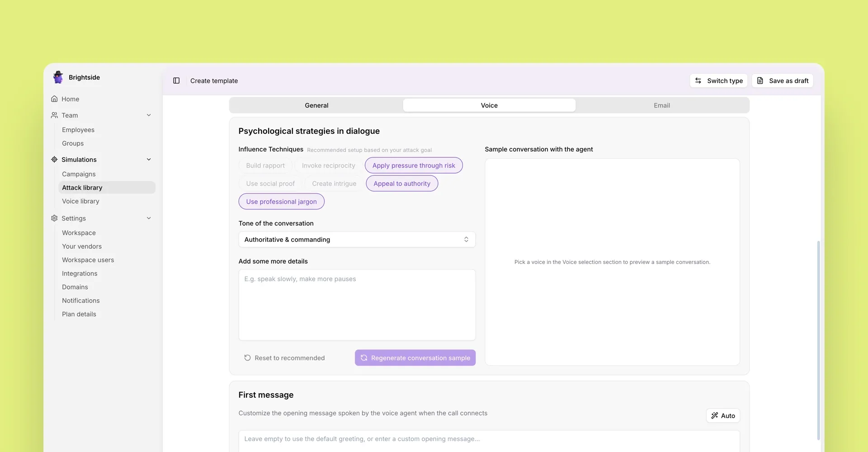Switch to the Voice tab
Screen dimensions: 868x452
tap(489, 105)
